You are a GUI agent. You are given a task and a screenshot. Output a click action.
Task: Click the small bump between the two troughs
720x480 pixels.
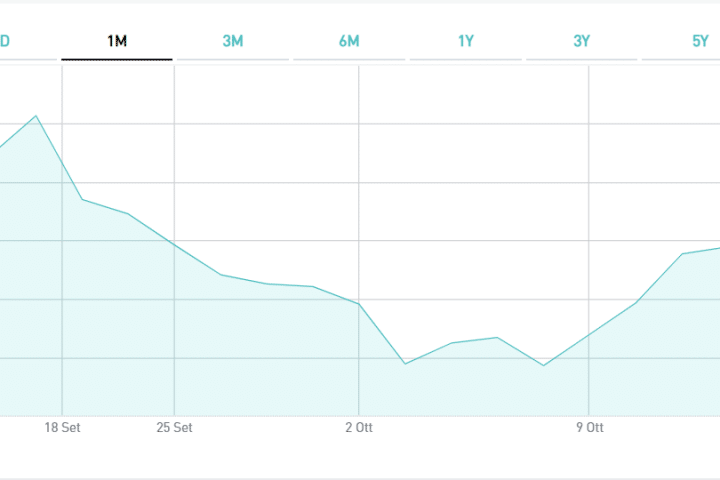tap(497, 337)
